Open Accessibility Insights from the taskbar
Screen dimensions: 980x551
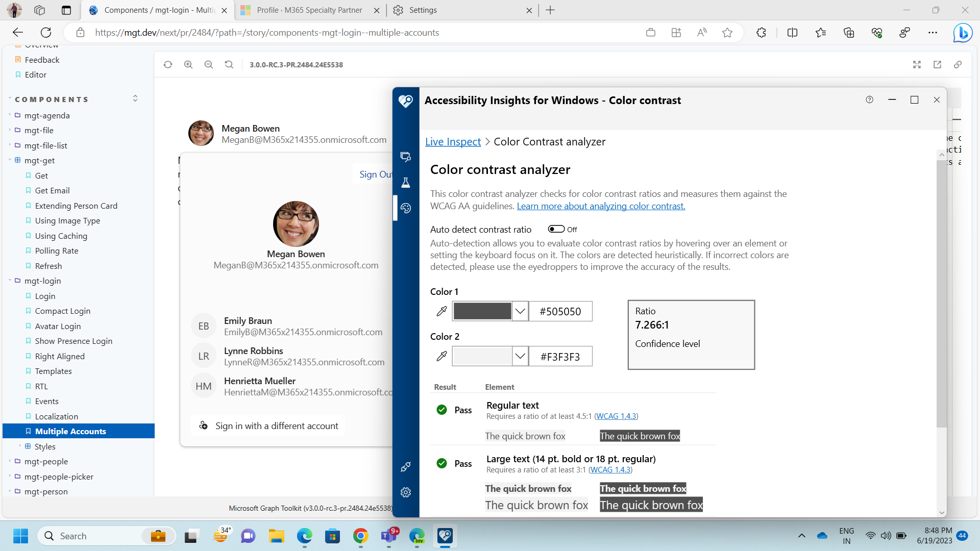[x=445, y=536]
